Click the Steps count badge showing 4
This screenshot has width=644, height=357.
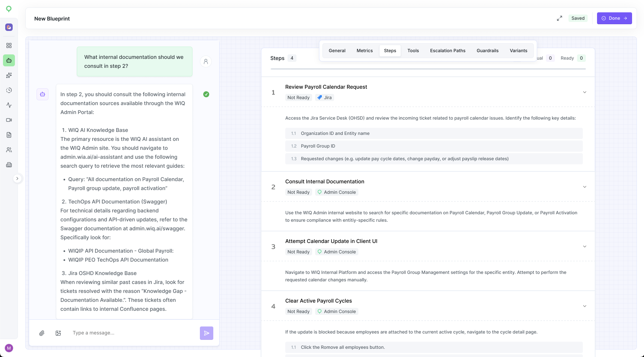tap(292, 58)
